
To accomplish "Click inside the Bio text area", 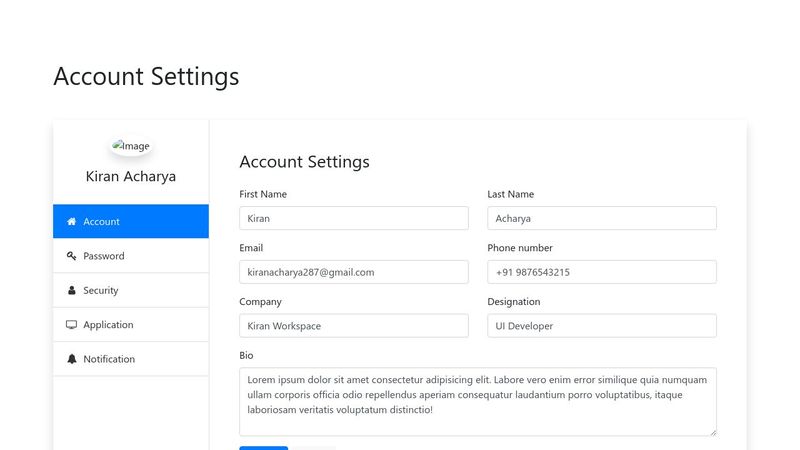I will click(478, 401).
